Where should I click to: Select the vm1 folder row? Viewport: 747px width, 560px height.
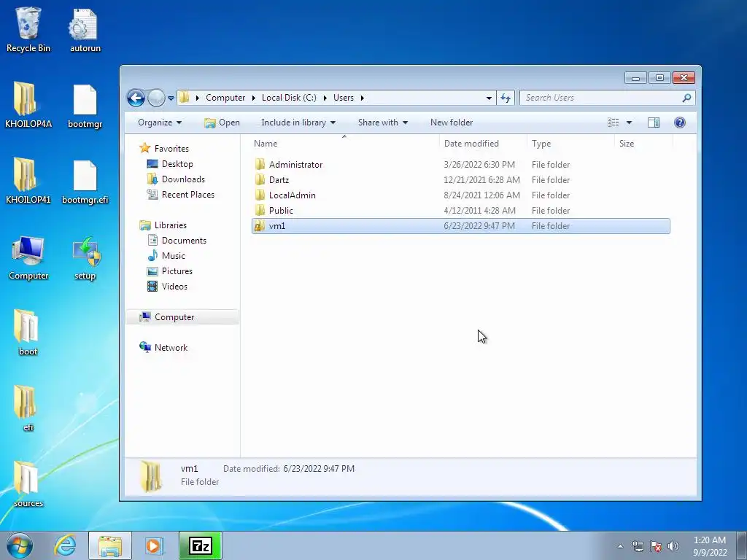pos(461,226)
